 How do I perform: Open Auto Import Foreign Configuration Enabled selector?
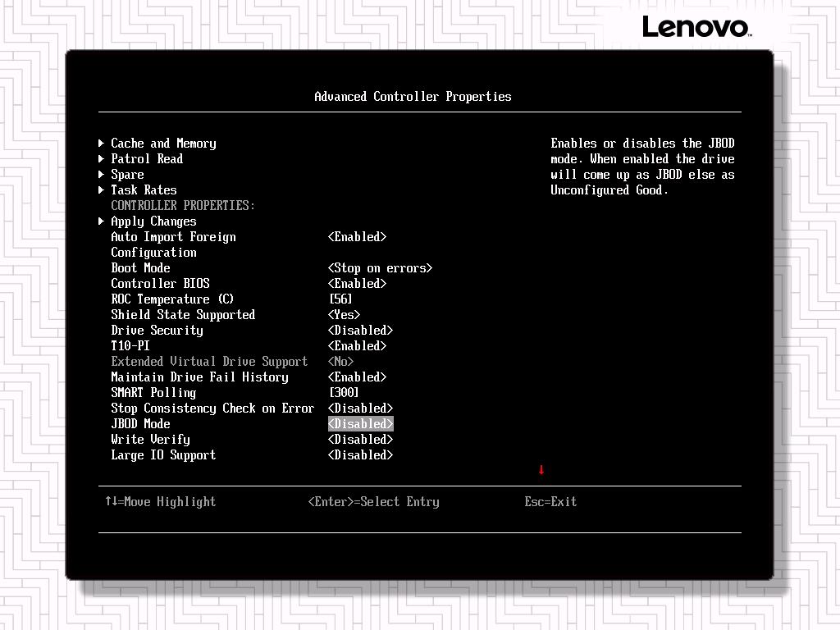(357, 237)
